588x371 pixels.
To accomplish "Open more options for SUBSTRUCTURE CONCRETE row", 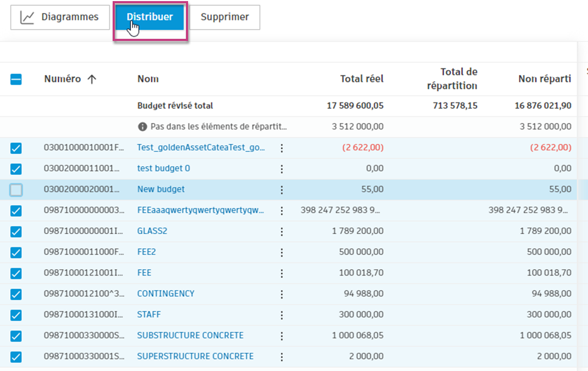I will click(x=282, y=336).
